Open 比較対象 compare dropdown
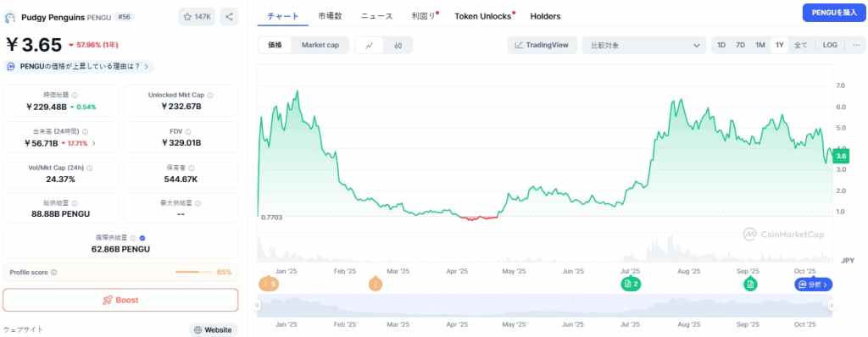Image resolution: width=868 pixels, height=337 pixels. (644, 46)
